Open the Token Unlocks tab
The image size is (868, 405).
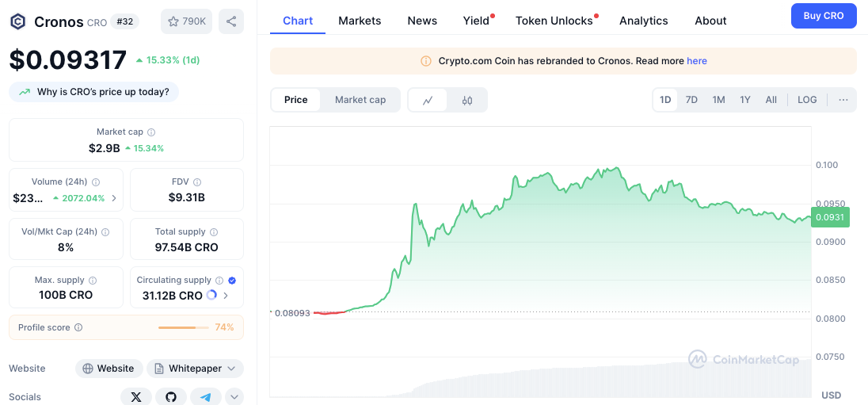click(554, 21)
